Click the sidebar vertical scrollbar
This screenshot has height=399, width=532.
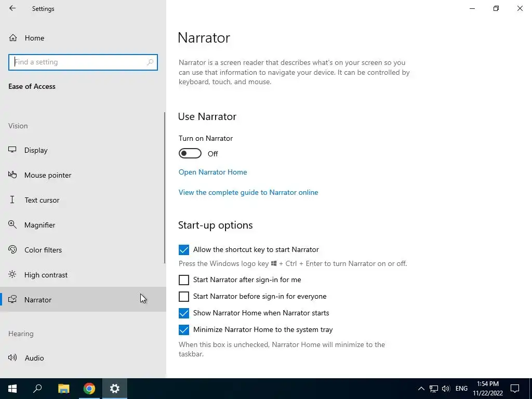point(165,188)
